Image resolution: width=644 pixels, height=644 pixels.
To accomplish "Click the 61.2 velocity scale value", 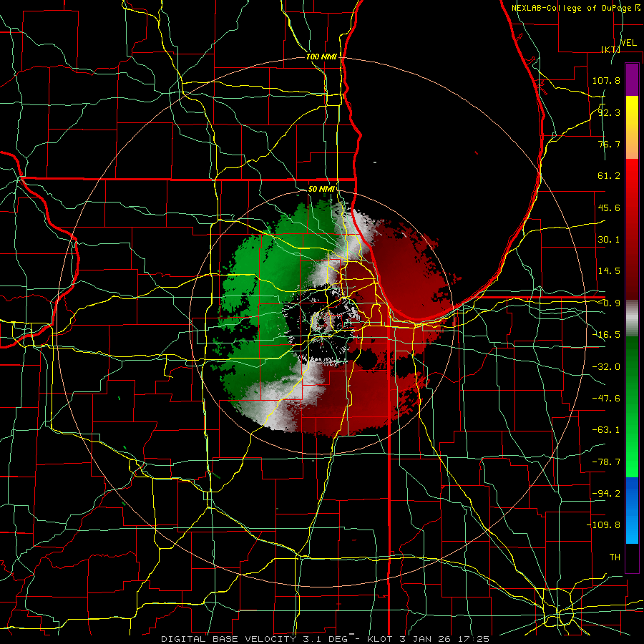I will tap(609, 176).
